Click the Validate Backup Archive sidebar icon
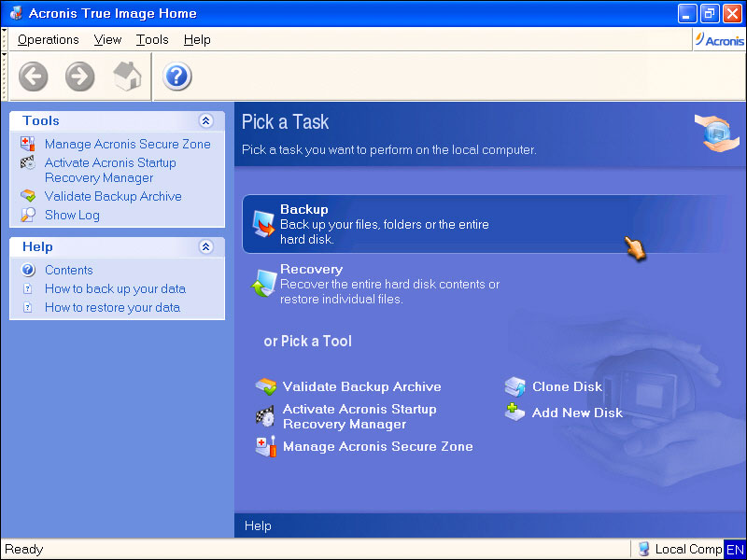The height and width of the screenshot is (560, 747). (28, 196)
